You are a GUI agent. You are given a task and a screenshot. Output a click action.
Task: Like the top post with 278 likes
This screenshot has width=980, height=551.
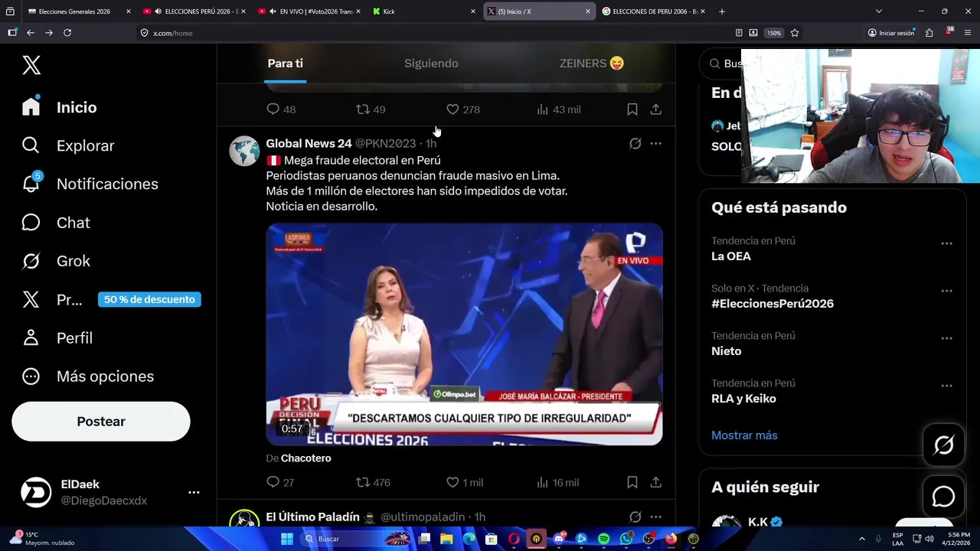click(452, 109)
